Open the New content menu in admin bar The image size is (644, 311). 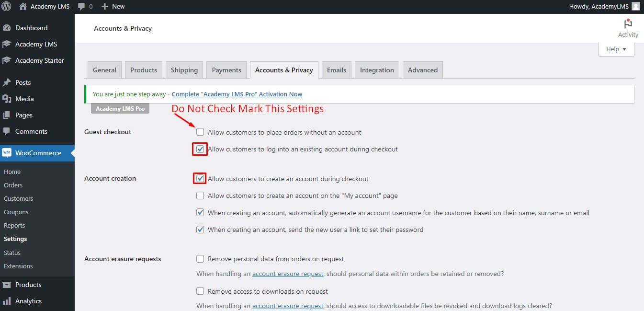[113, 7]
